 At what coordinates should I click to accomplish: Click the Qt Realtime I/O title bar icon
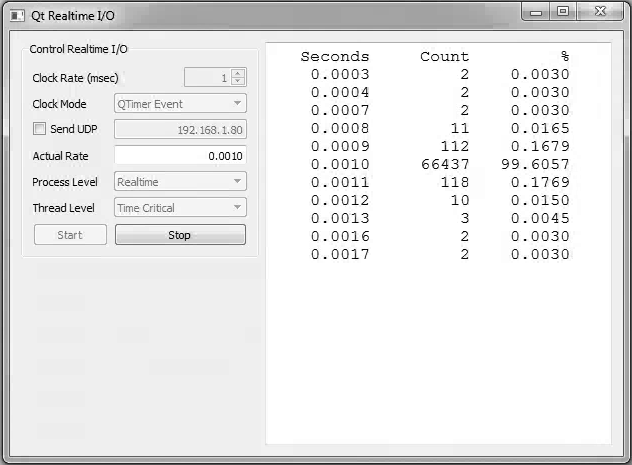click(x=17, y=16)
